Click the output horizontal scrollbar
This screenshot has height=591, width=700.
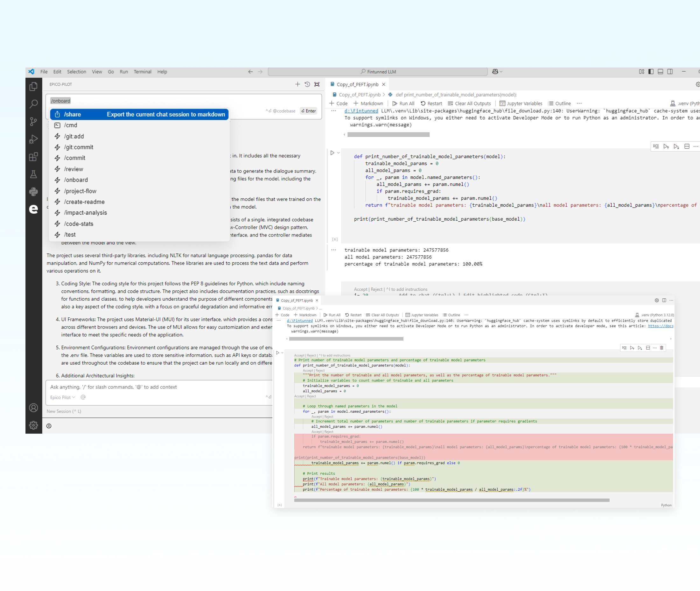[x=388, y=135]
